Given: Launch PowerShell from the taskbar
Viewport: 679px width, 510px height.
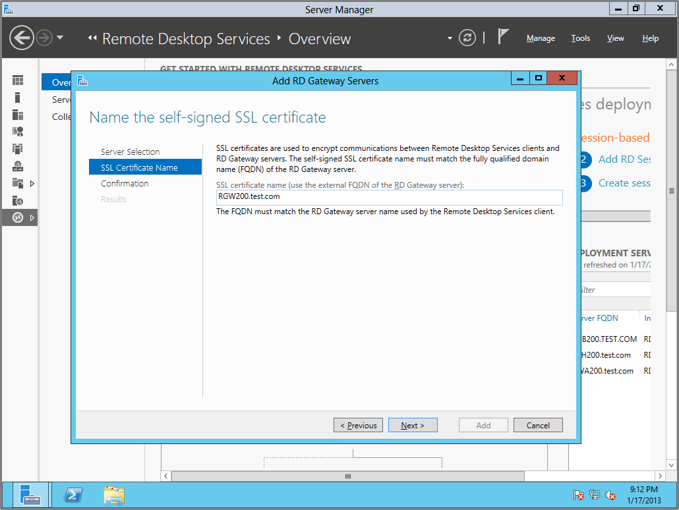Looking at the screenshot, I should pos(73,494).
